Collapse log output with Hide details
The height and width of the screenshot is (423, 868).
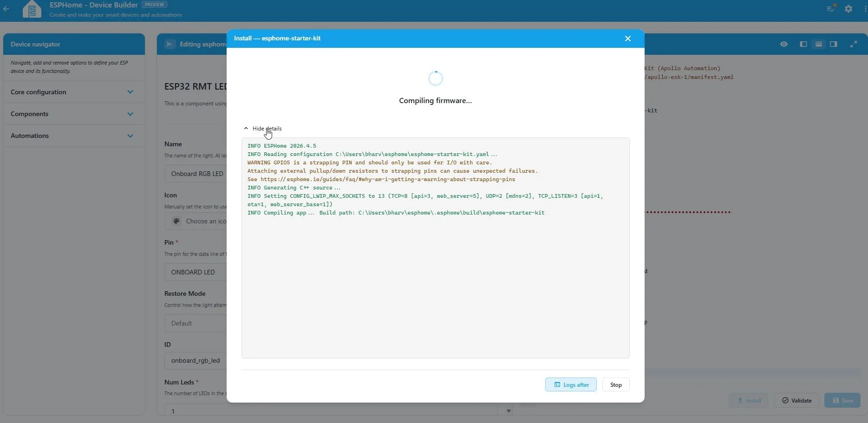263,129
